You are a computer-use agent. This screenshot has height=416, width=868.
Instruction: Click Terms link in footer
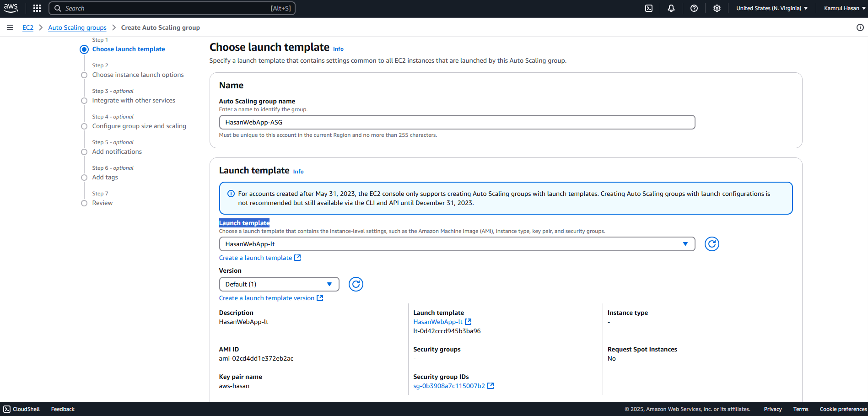pos(801,409)
